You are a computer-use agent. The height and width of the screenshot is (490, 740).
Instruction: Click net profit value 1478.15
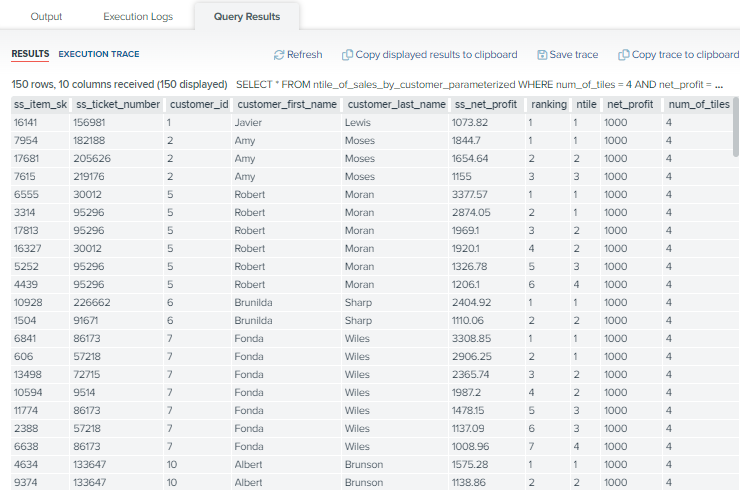click(486, 410)
